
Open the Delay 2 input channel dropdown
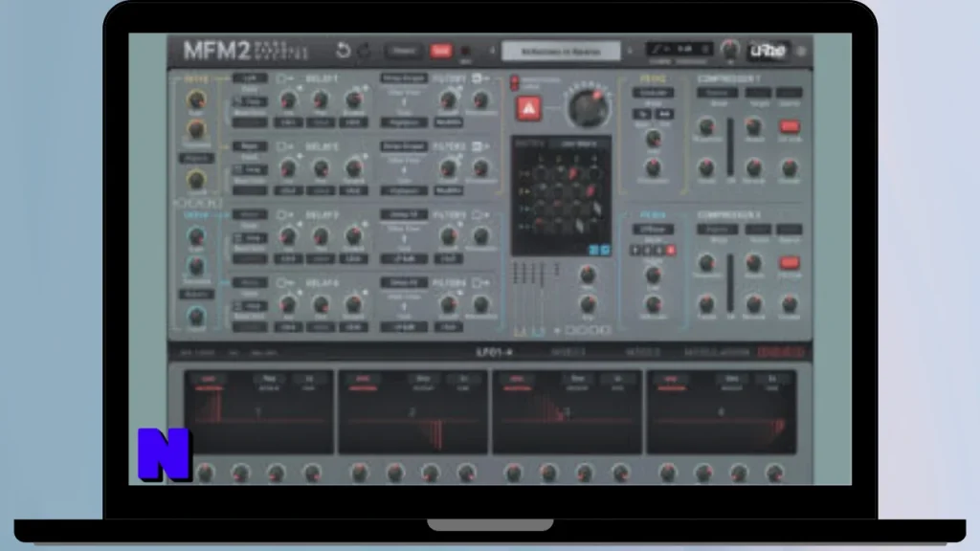pos(250,146)
